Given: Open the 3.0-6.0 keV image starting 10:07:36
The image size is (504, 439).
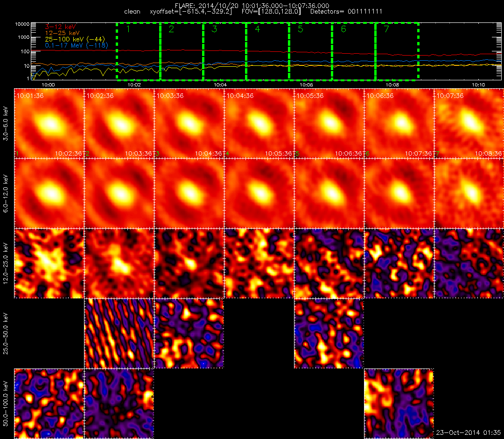Looking at the screenshot, I should pos(469,123).
